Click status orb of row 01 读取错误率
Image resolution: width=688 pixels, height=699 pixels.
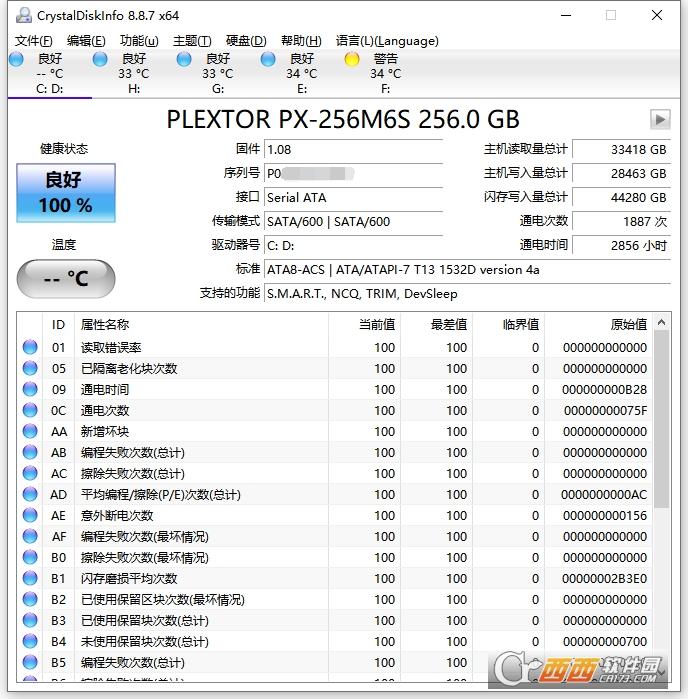[x=30, y=347]
